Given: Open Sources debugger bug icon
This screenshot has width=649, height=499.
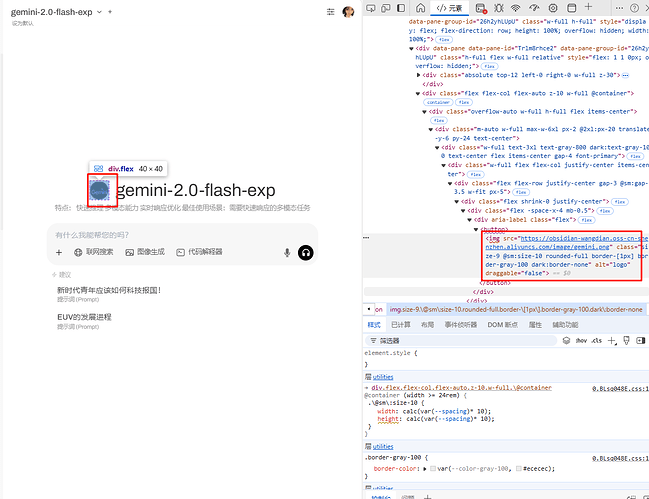Looking at the screenshot, I should (499, 8).
